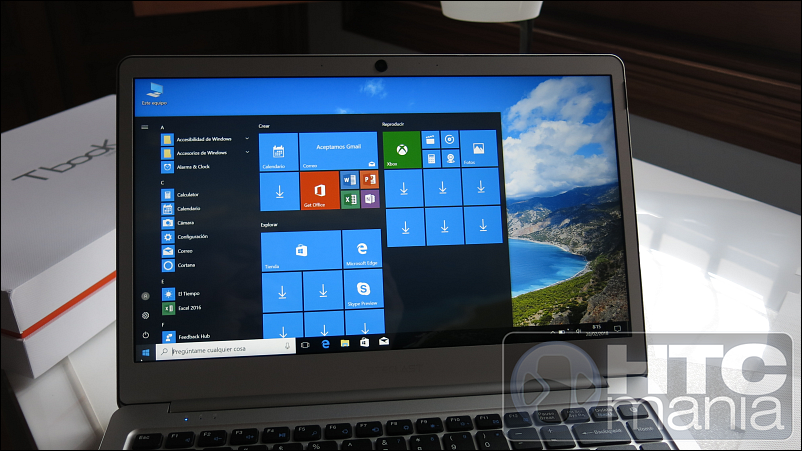Open the Word tile

349,180
